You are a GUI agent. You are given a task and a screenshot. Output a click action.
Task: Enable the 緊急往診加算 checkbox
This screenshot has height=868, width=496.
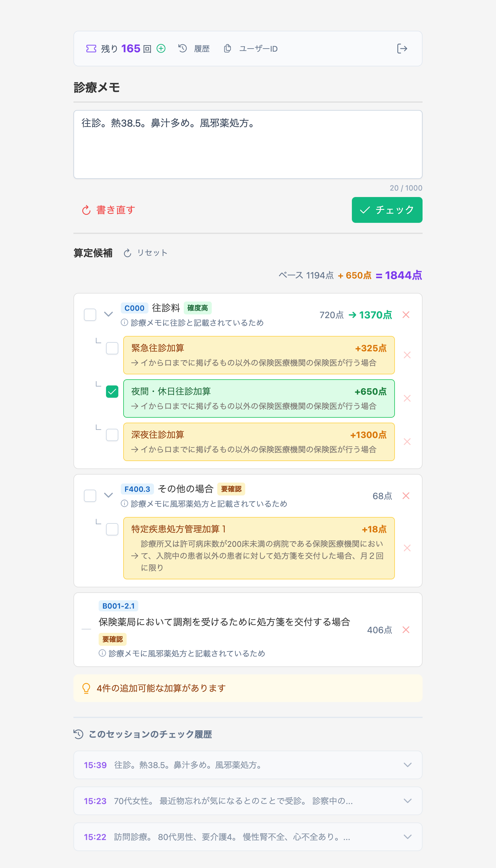click(112, 349)
